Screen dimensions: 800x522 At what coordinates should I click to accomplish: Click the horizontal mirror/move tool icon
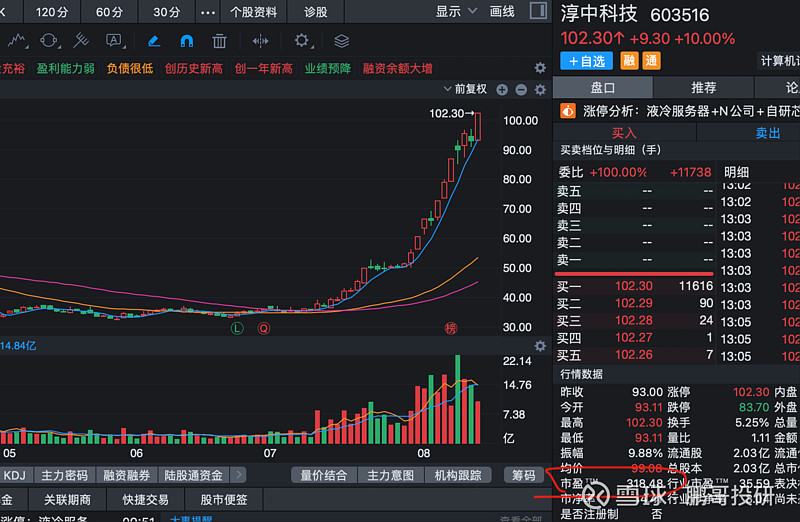[260, 41]
